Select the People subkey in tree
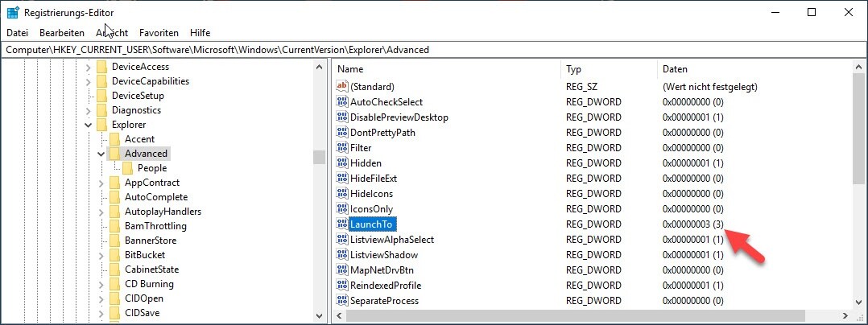 pos(151,168)
